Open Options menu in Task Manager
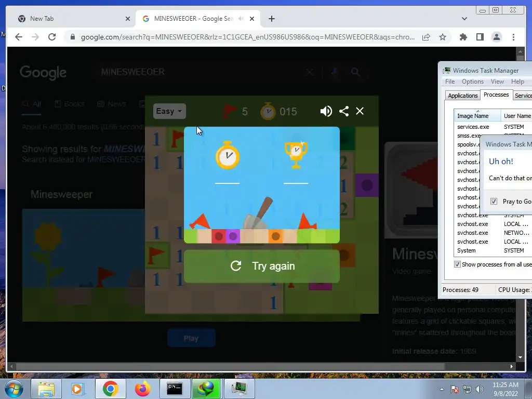The width and height of the screenshot is (532, 399). pos(473,82)
